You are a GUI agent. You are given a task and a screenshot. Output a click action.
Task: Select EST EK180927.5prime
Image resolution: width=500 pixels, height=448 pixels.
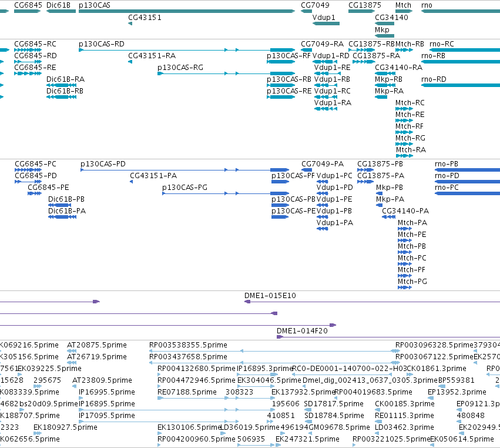click(37, 433)
